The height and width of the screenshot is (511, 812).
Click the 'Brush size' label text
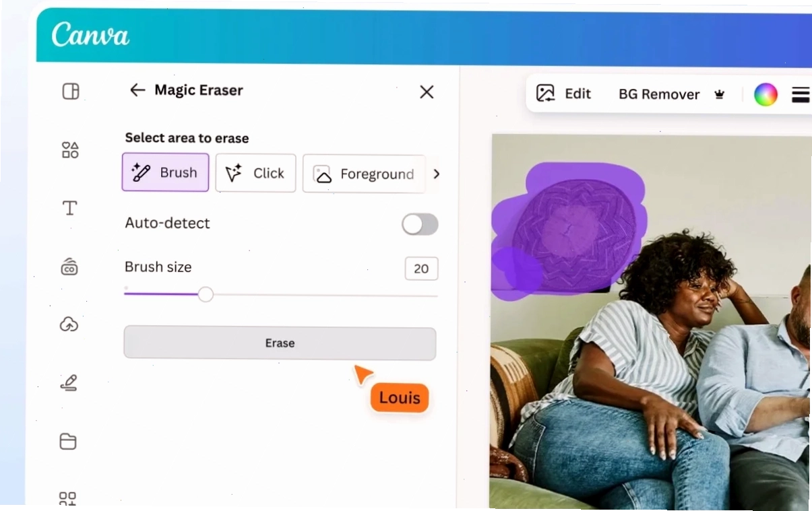158,267
